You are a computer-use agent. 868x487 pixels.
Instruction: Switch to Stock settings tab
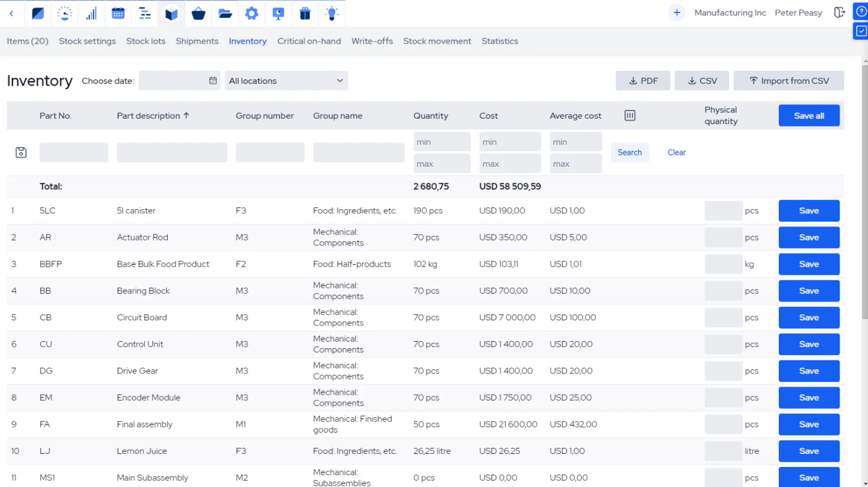coord(87,41)
